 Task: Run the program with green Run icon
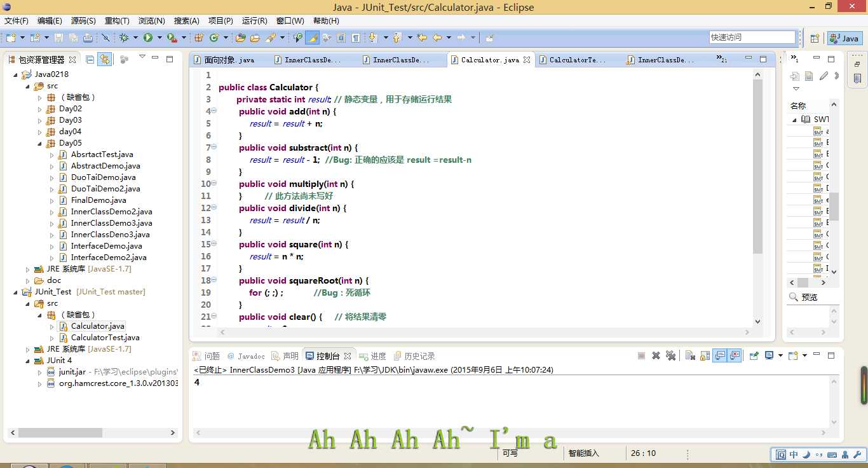[148, 38]
